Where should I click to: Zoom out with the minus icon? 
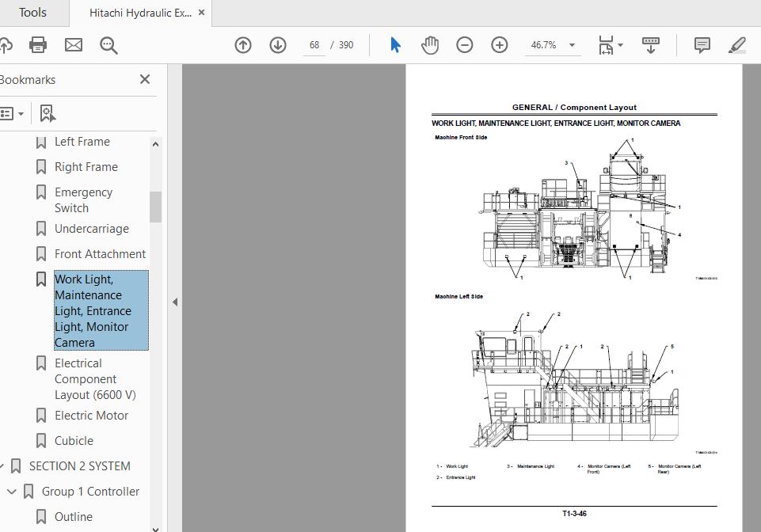(465, 45)
